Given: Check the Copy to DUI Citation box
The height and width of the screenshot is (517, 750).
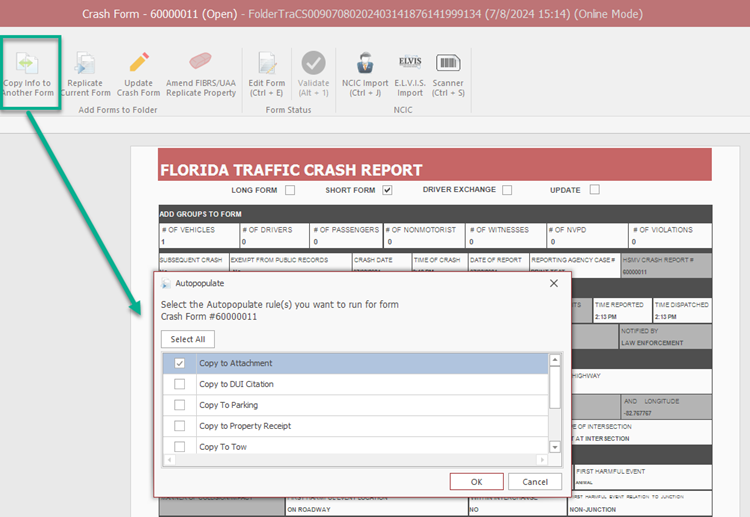Looking at the screenshot, I should pos(180,384).
